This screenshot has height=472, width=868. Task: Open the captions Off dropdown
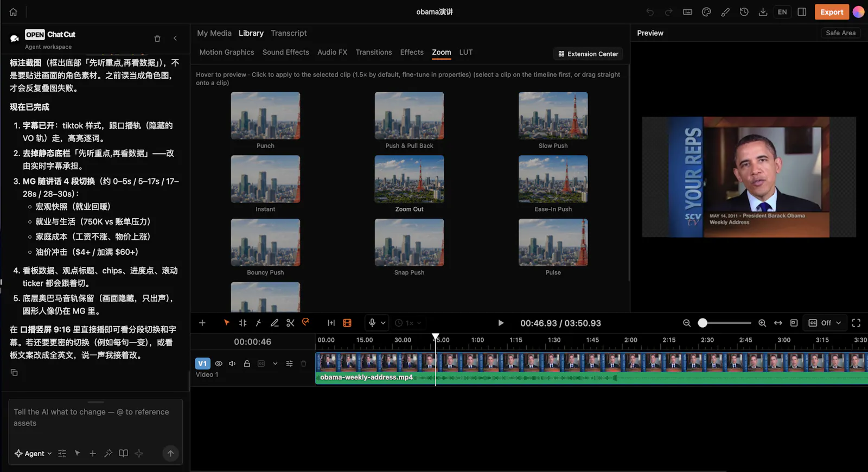[x=825, y=323]
